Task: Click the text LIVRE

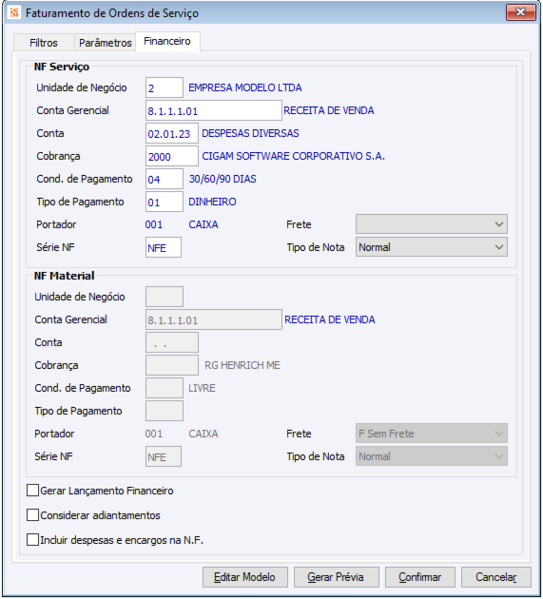Action: tap(202, 388)
